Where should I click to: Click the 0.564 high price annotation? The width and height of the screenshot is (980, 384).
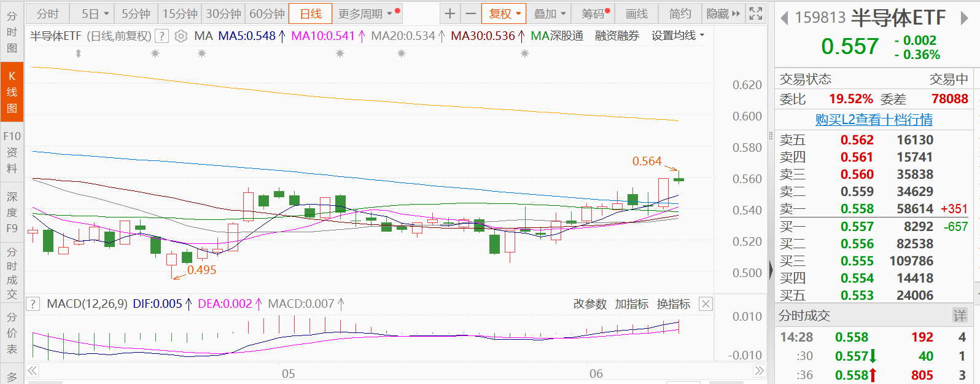click(x=647, y=161)
